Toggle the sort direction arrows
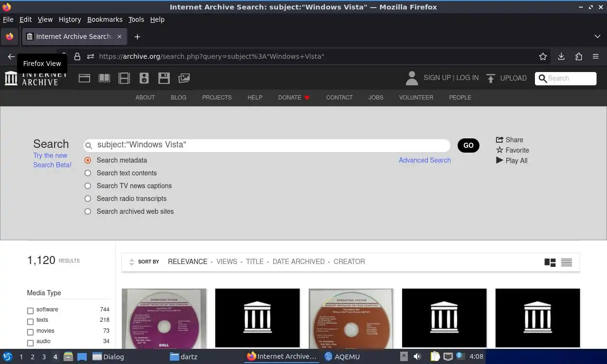607x364 pixels. 132,262
